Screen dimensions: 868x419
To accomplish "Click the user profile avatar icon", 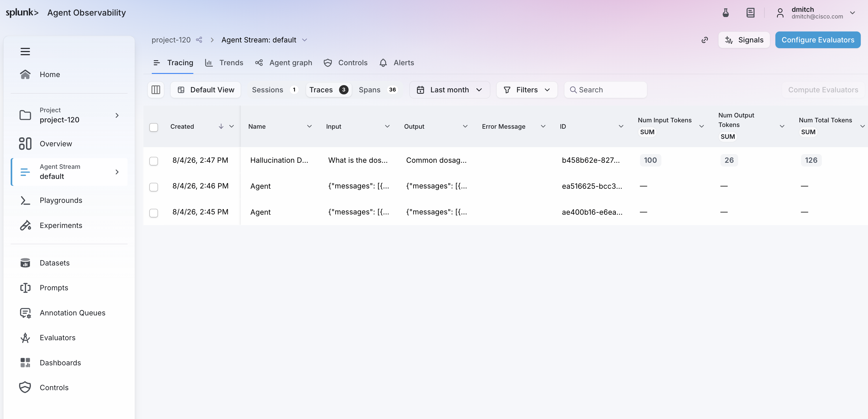I will point(780,13).
